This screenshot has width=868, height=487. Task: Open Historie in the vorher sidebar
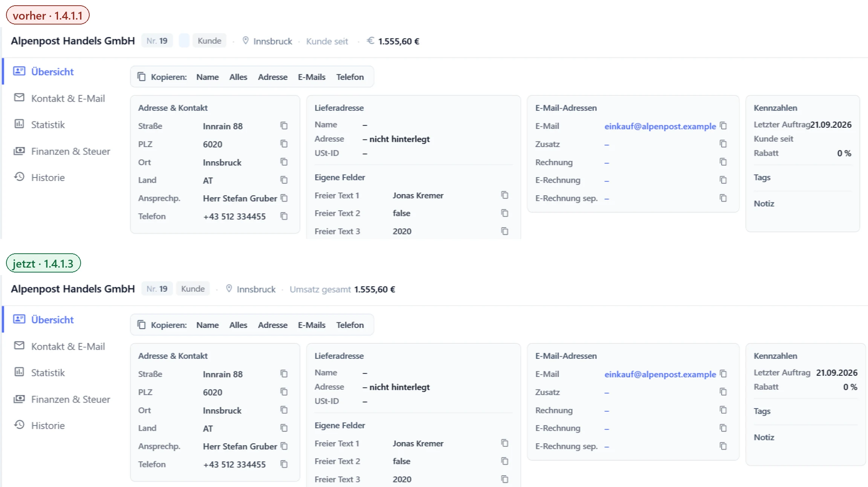pyautogui.click(x=48, y=178)
